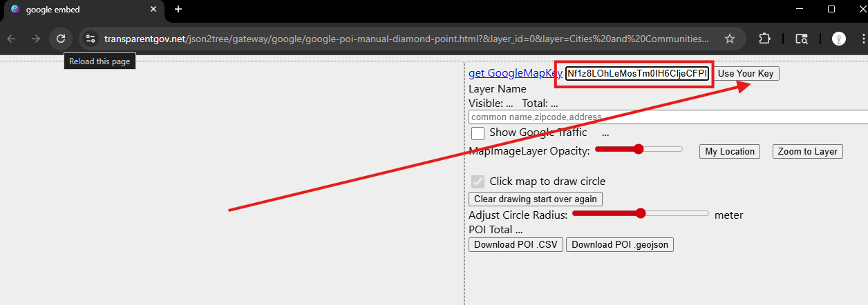Toggle Click map to draw circle checkbox
This screenshot has width=868, height=305.
coord(478,181)
